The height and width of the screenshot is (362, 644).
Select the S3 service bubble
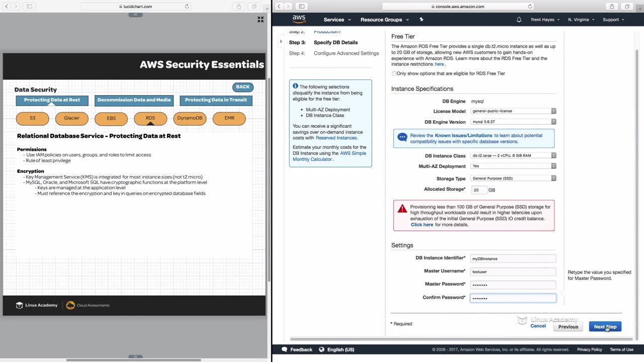[33, 119]
